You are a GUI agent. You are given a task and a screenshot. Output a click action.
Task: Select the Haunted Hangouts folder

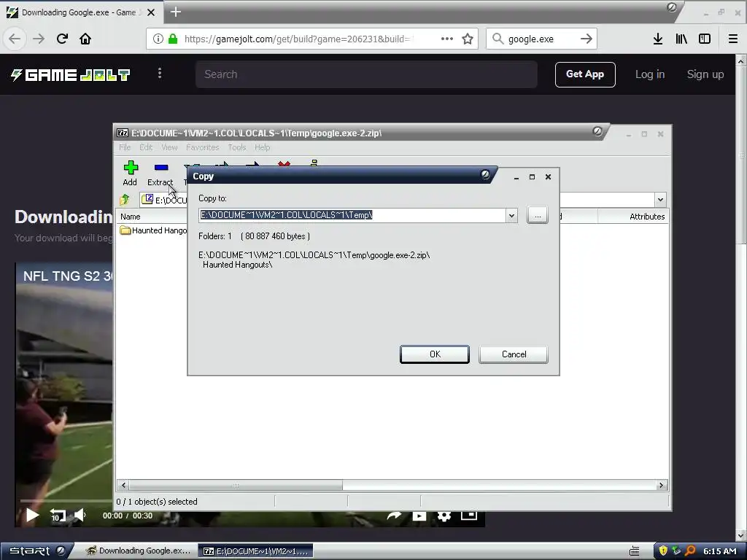(x=153, y=230)
